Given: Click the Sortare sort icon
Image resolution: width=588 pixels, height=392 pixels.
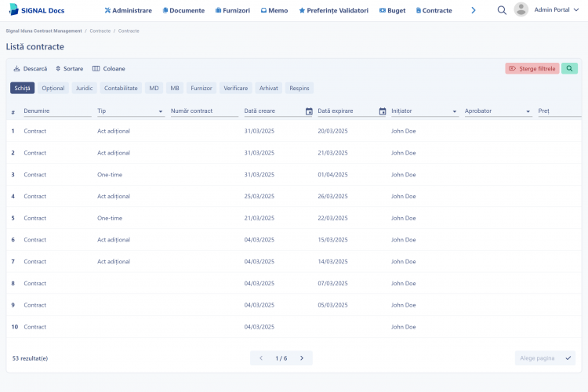Looking at the screenshot, I should click(x=58, y=69).
